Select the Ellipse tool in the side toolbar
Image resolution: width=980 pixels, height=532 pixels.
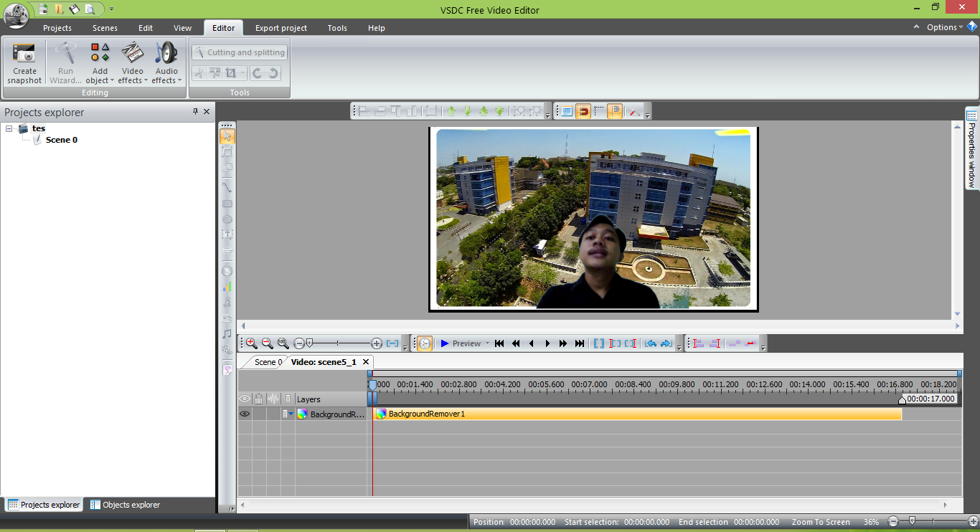coord(227,220)
